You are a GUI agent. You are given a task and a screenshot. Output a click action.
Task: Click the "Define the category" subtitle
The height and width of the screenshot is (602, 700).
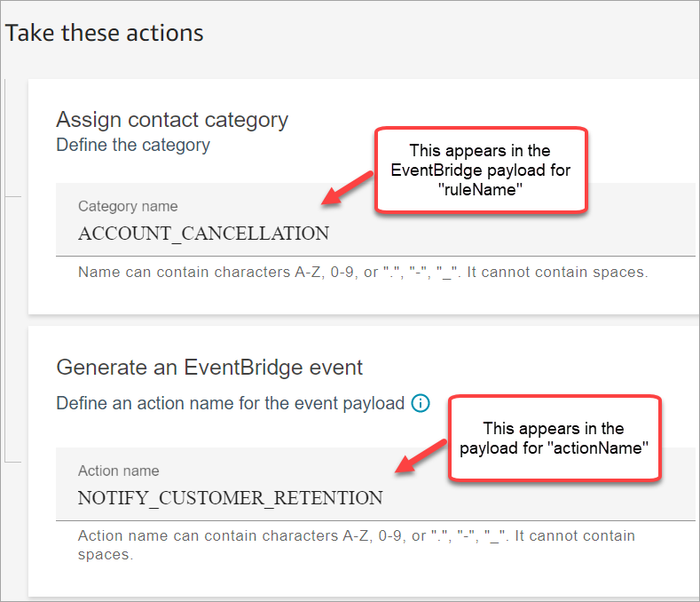tap(133, 145)
